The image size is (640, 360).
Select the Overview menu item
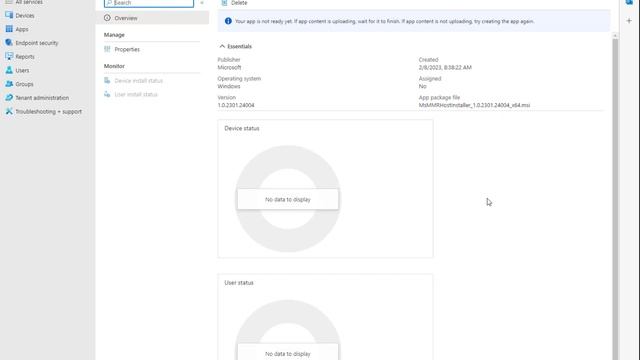coord(152,18)
